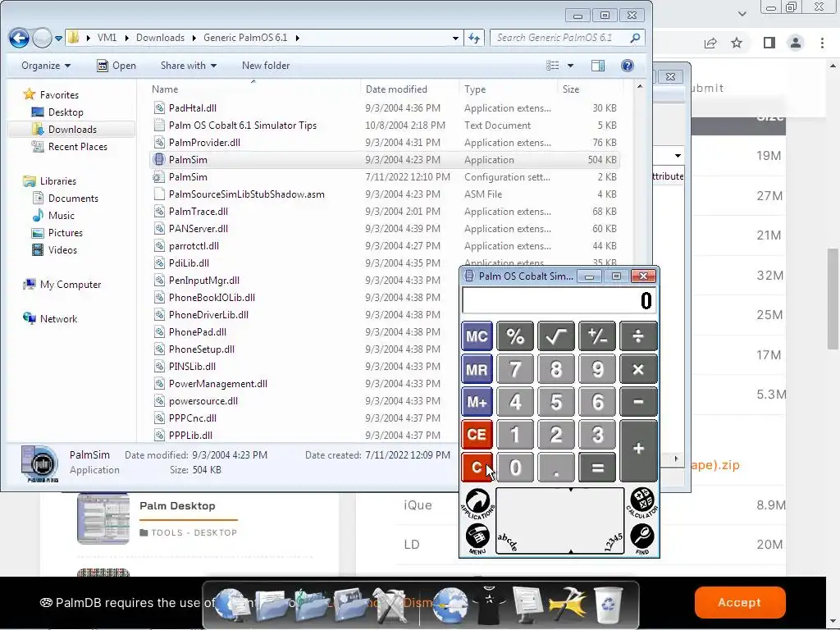This screenshot has height=630, width=840.
Task: Sort files by Date modified column header
Action: (410, 89)
